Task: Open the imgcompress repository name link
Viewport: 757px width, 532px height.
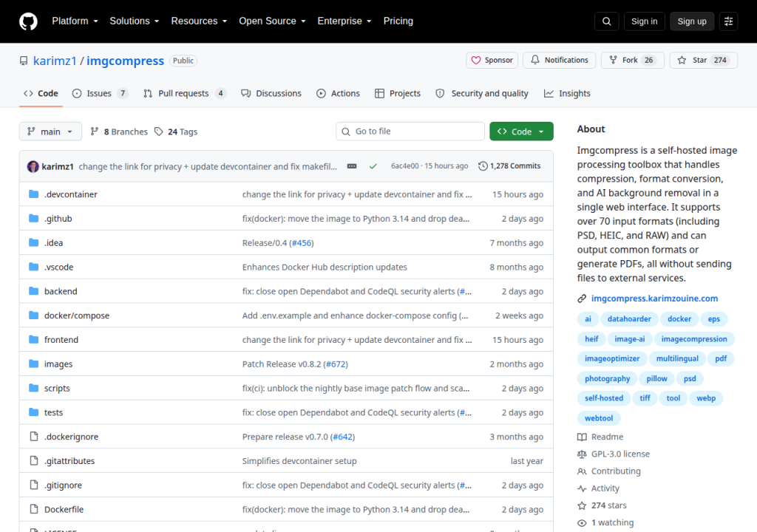Action: [125, 61]
